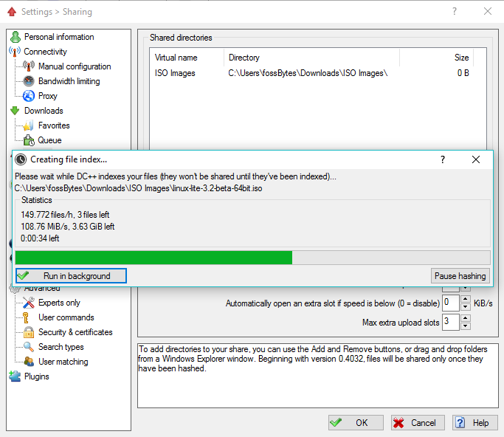Sort by Virtual name column header
The height and width of the screenshot is (437, 504).
click(187, 58)
